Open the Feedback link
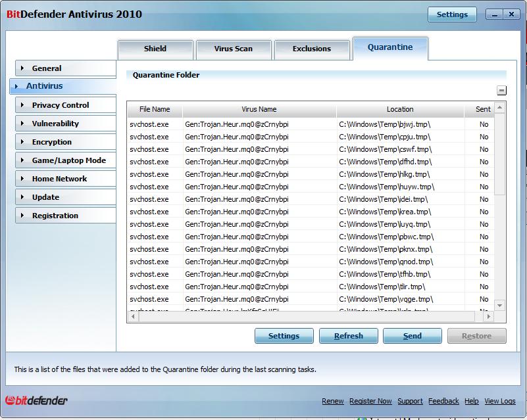The width and height of the screenshot is (527, 420). pyautogui.click(x=443, y=401)
